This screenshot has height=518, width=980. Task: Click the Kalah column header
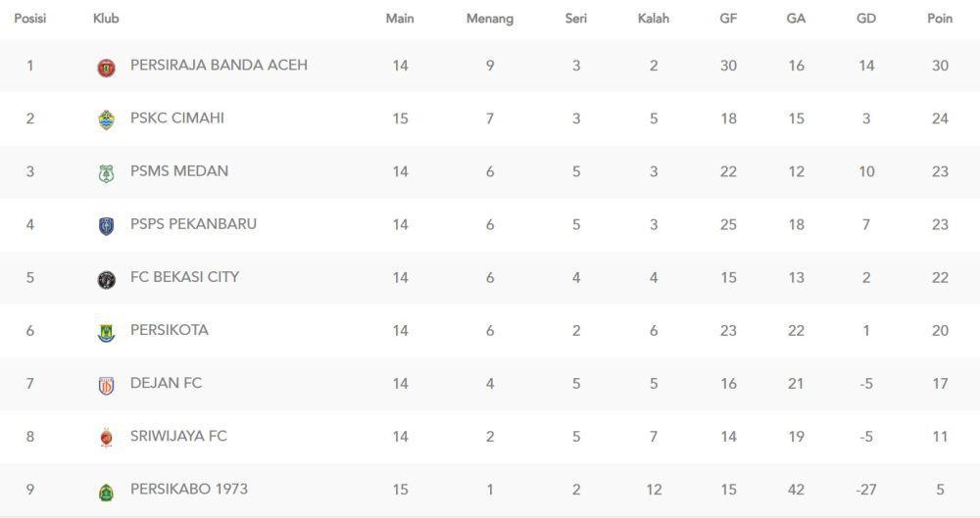coord(653,19)
